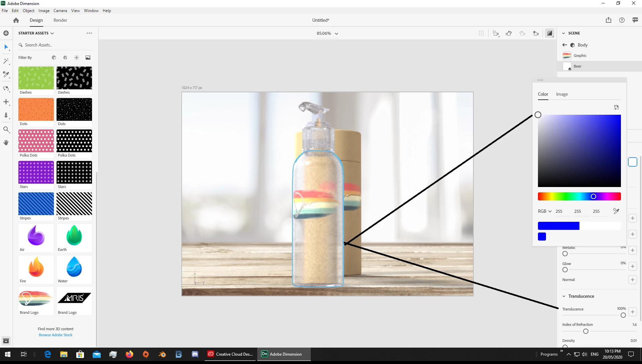Click the color picker eyedropper icon

tap(616, 211)
